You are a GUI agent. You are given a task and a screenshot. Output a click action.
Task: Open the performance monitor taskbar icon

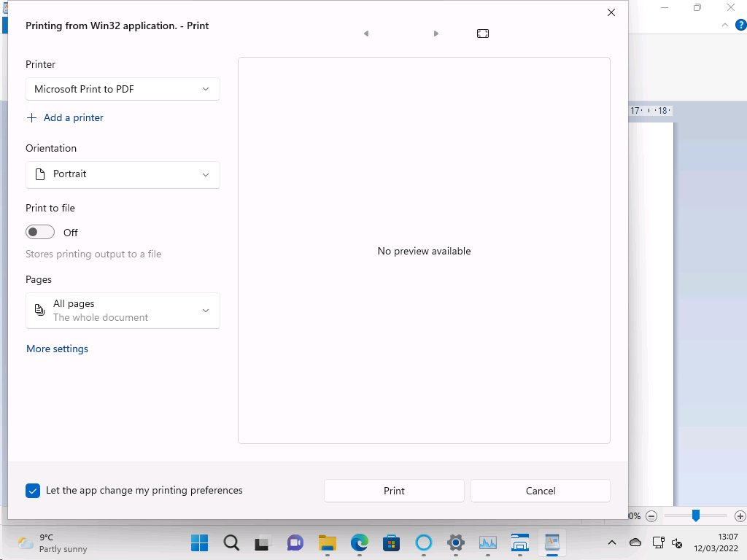(x=488, y=542)
